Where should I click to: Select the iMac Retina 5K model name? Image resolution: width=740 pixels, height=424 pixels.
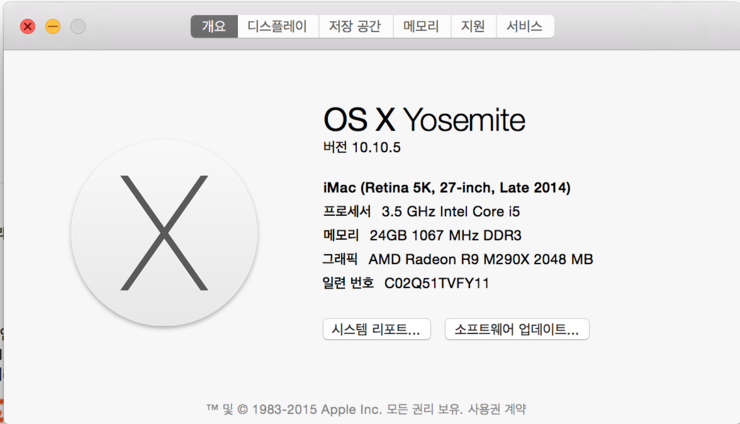[x=447, y=187]
